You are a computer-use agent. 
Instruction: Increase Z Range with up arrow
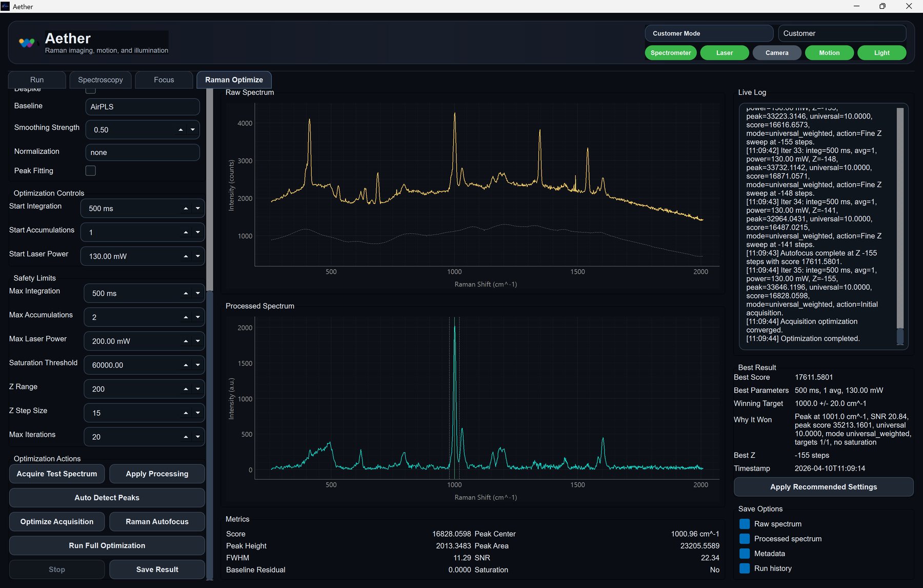186,389
